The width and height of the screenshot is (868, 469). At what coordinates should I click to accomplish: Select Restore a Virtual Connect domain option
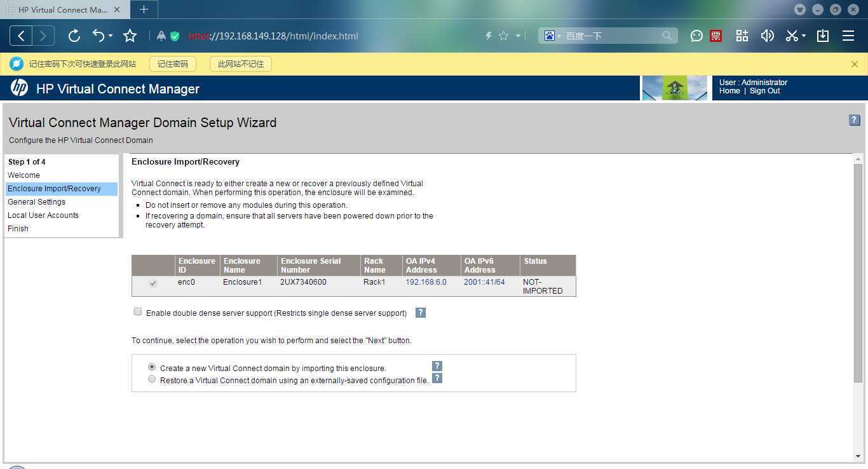click(x=152, y=379)
